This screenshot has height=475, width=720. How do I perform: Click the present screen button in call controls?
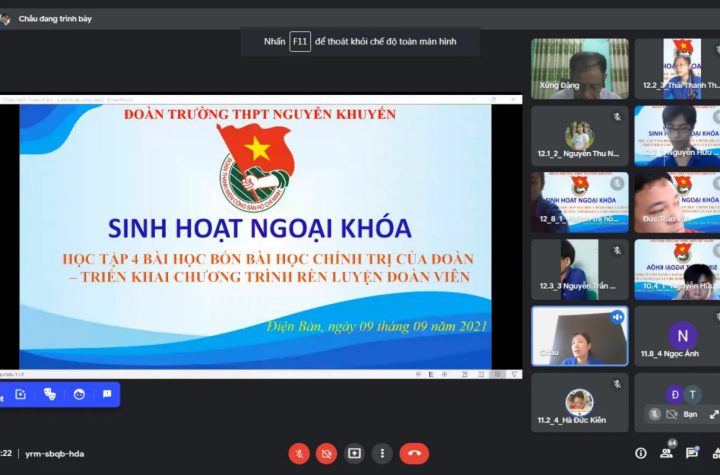[x=354, y=454]
